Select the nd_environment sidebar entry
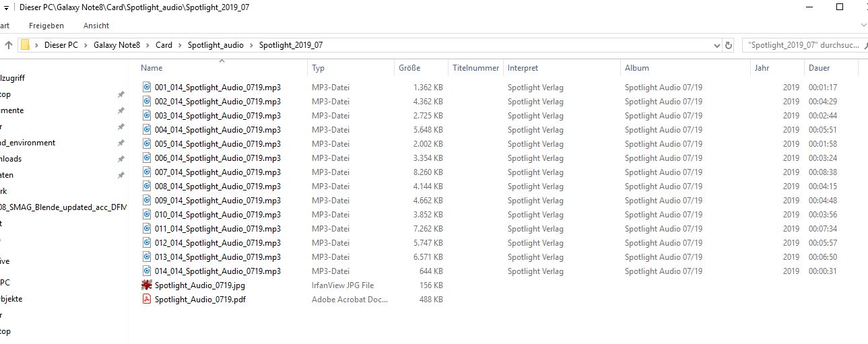Screen dimensions: 868x344 (x=28, y=143)
